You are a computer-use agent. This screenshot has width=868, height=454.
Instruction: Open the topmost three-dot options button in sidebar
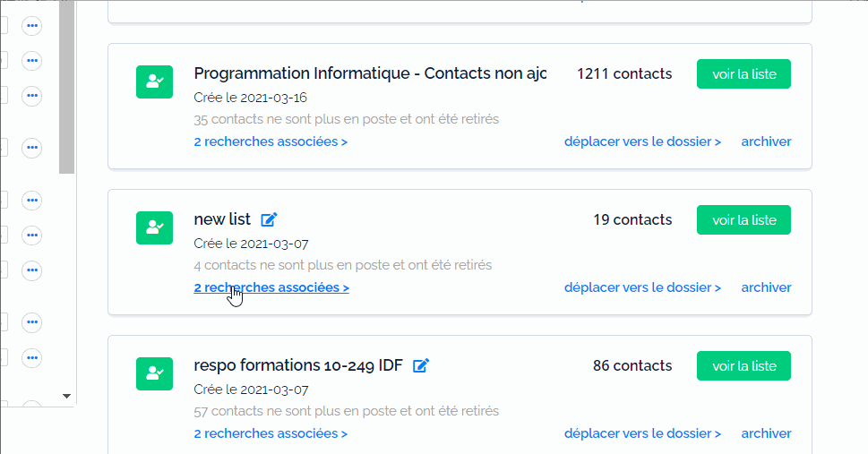click(x=32, y=26)
